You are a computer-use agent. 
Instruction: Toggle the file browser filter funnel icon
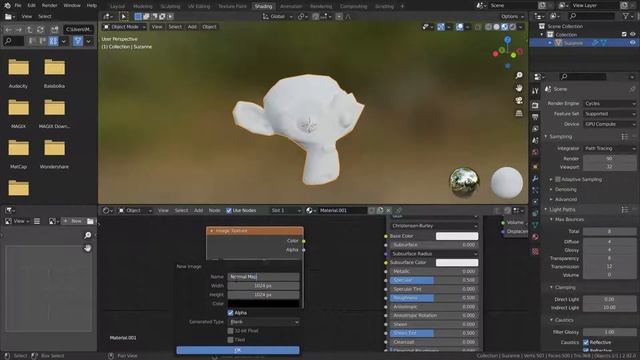click(x=78, y=41)
